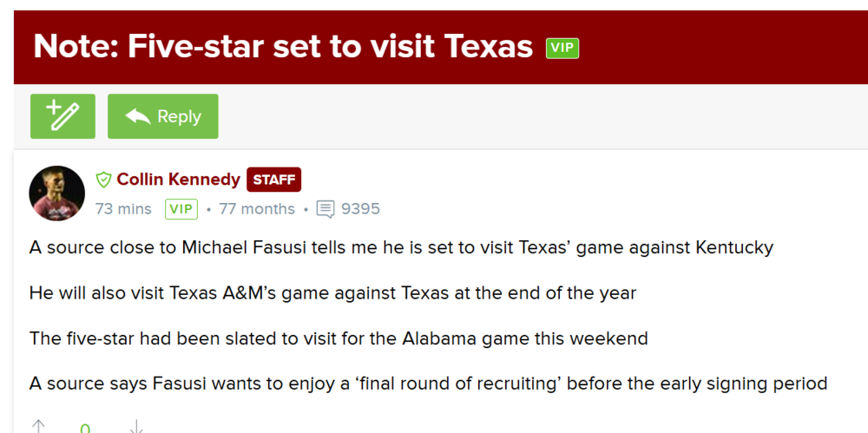Click the 77 months membership text
Image resolution: width=868 pixels, height=433 pixels.
[257, 209]
